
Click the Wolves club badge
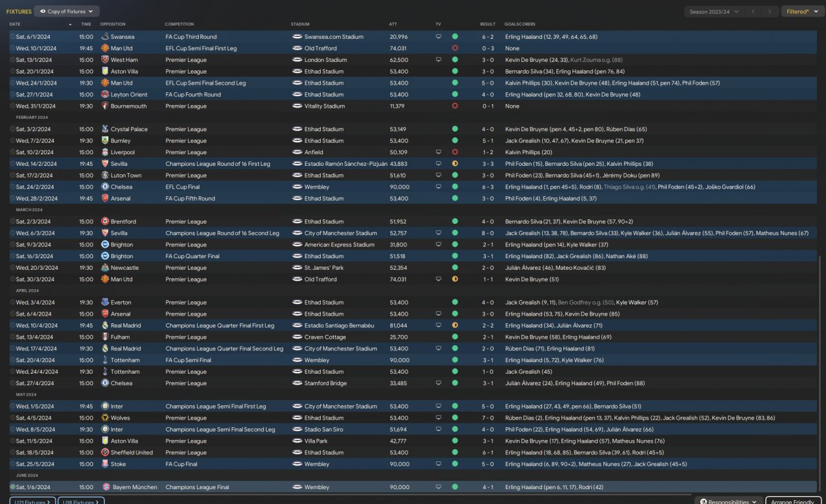point(105,418)
